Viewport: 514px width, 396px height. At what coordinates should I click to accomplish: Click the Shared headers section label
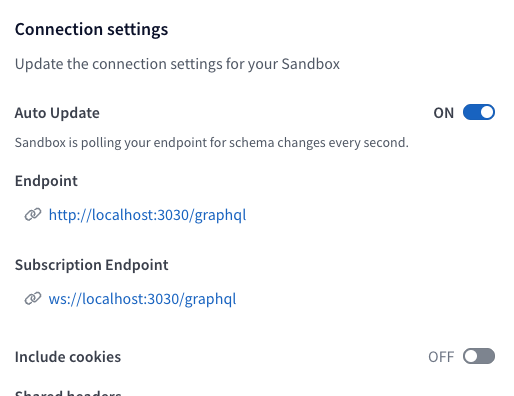(x=68, y=393)
